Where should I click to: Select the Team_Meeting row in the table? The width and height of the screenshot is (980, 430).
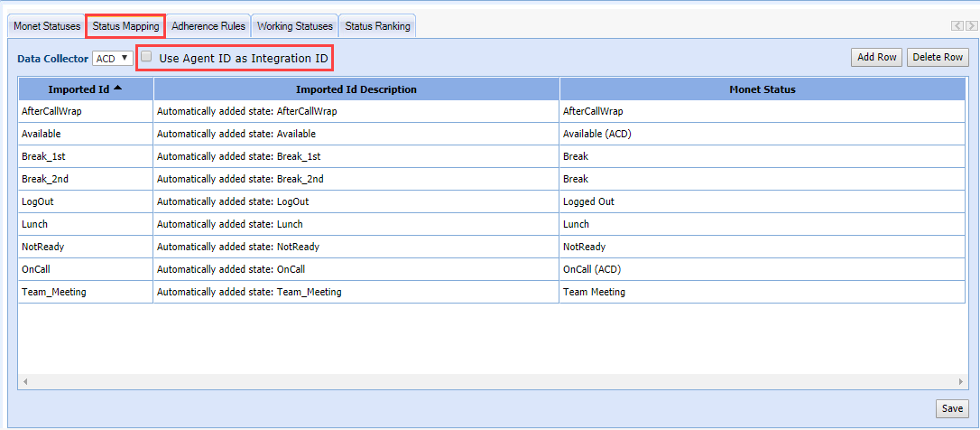54,292
